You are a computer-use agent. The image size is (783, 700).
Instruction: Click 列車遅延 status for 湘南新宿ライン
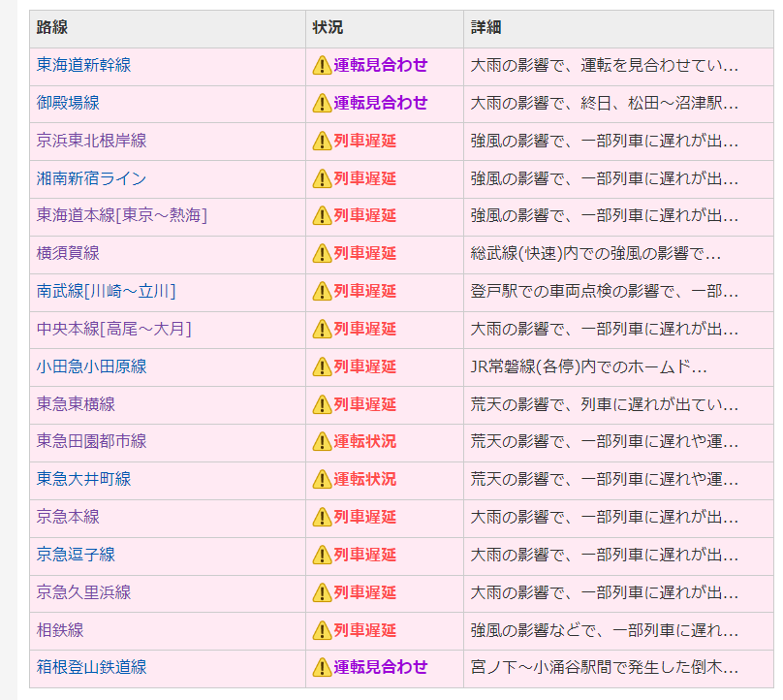pyautogui.click(x=365, y=178)
